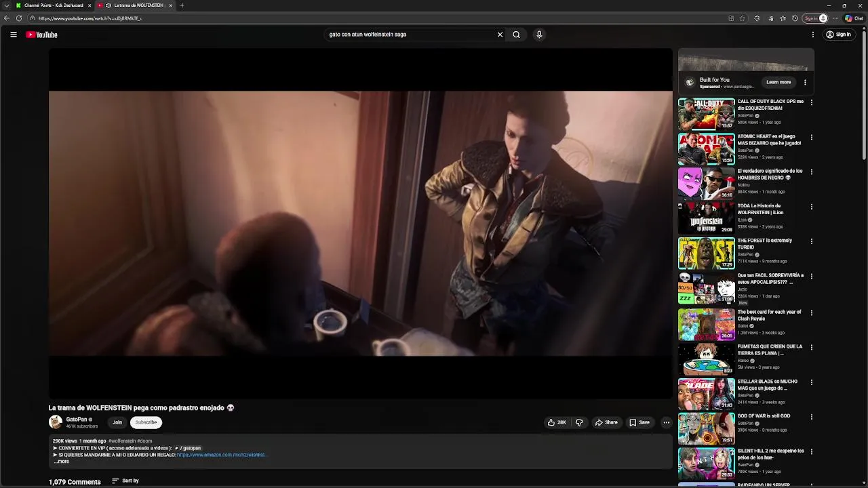Open ATOMIC HEART video thumbnail
868x488 pixels.
coord(707,149)
